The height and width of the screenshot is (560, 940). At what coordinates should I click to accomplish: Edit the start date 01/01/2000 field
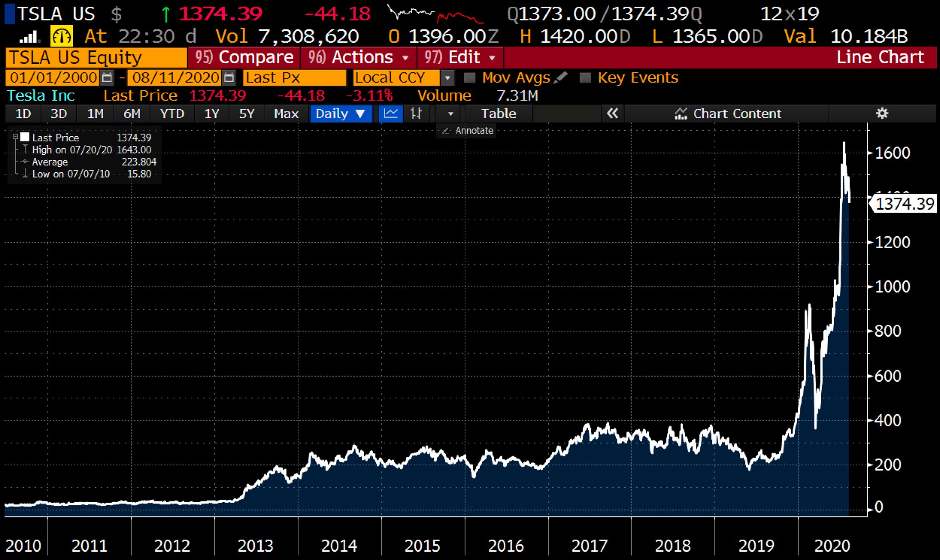(53, 78)
